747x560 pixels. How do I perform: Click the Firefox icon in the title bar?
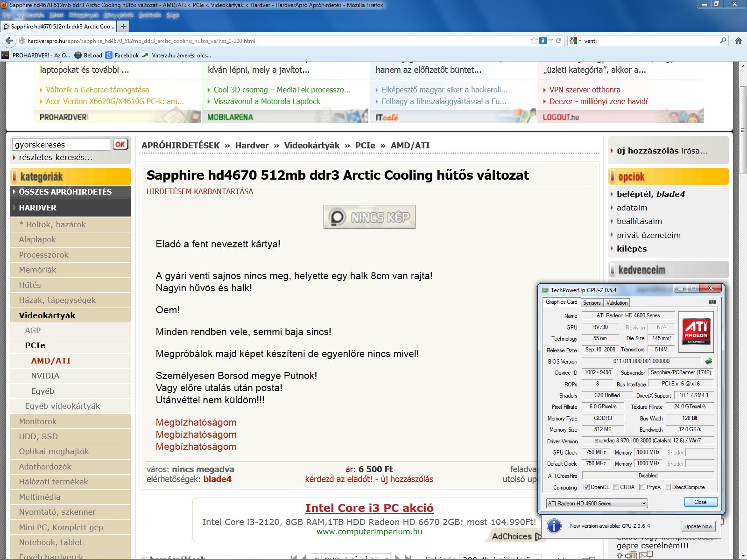pos(4,5)
